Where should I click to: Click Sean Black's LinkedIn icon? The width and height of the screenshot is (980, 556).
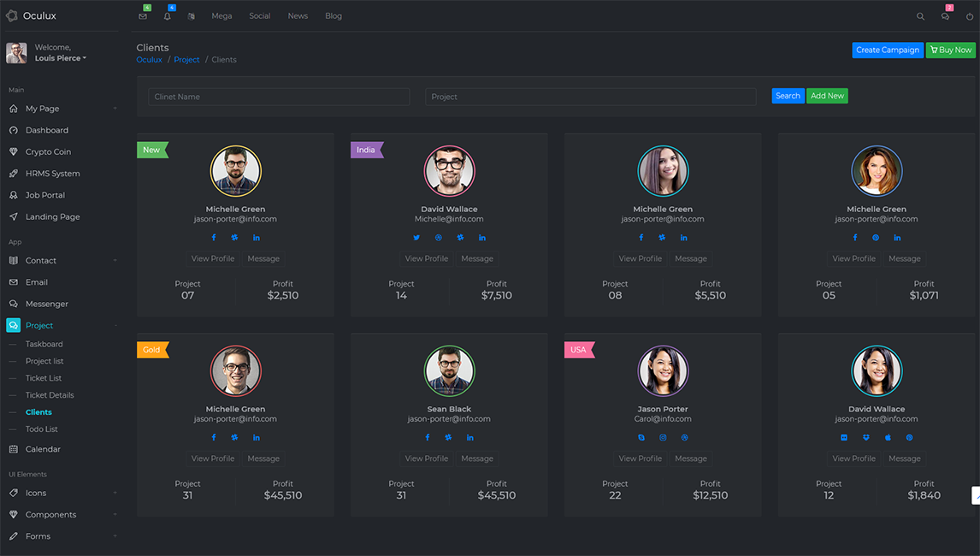click(469, 438)
